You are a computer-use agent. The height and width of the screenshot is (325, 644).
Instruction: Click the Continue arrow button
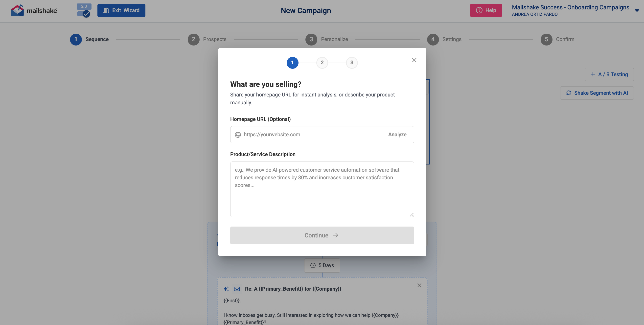coord(322,235)
